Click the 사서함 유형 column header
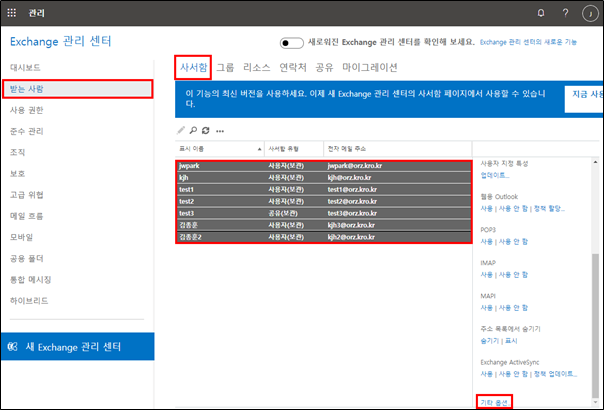604x410 pixels. tap(294, 149)
